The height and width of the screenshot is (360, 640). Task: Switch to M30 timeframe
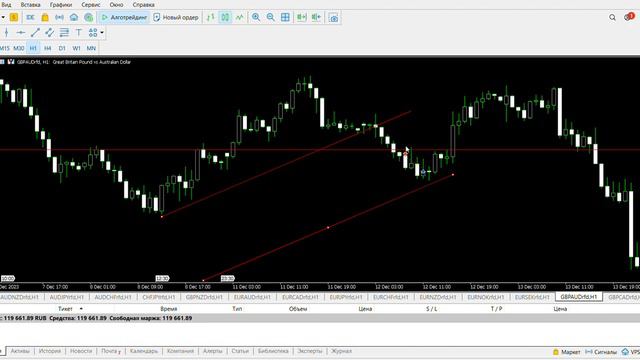click(19, 48)
